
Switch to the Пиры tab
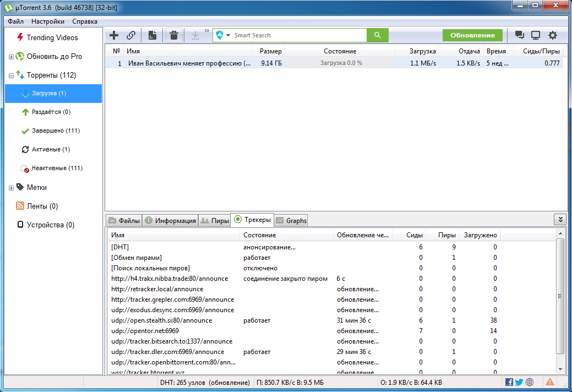point(215,220)
